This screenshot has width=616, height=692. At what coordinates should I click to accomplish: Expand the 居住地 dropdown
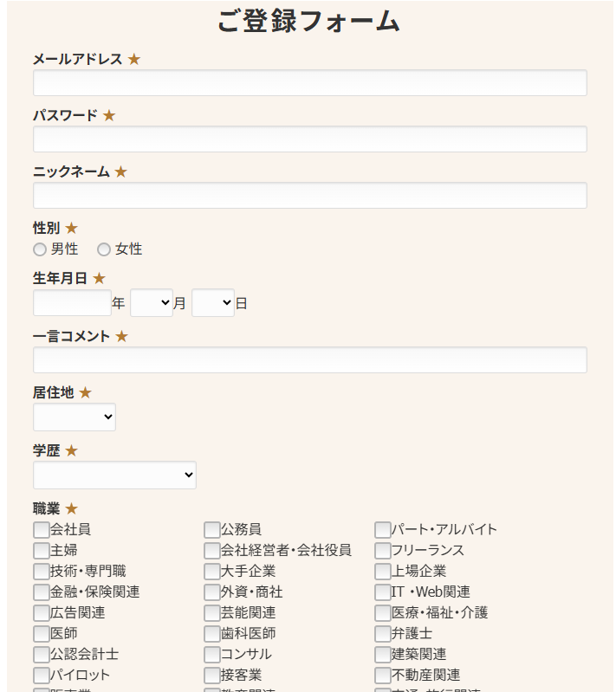pyautogui.click(x=75, y=417)
